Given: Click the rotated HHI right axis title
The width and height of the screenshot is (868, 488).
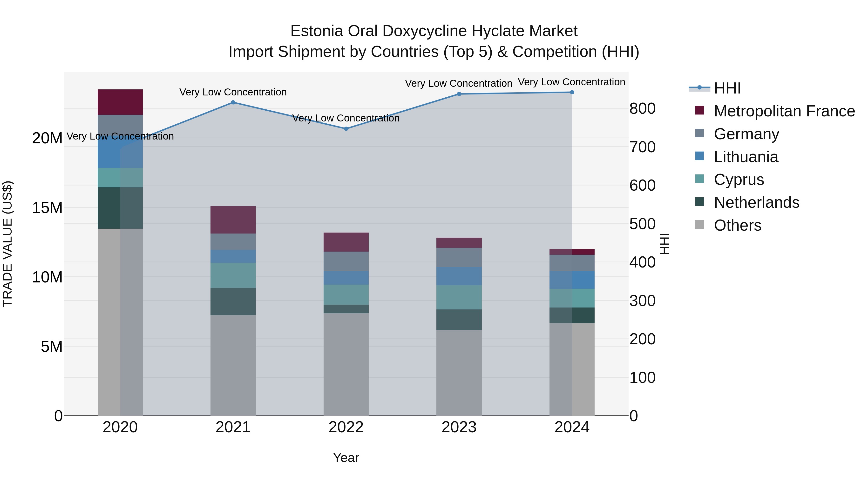Looking at the screenshot, I should tap(664, 244).
